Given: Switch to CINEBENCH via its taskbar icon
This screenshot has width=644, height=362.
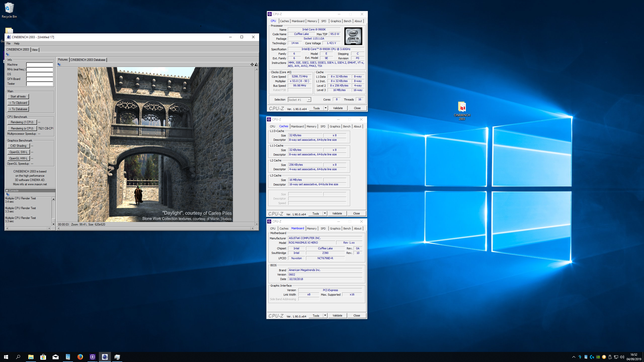Looking at the screenshot, I should (105, 357).
